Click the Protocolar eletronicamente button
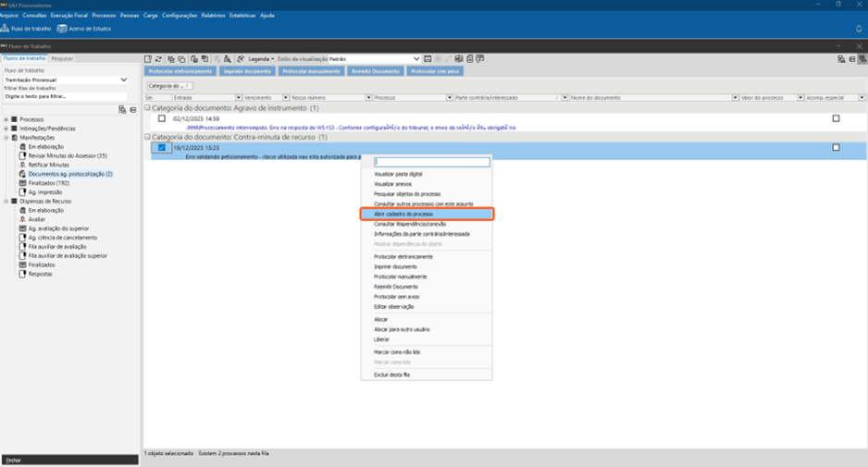Screen dimensions: 868x467 180,71
